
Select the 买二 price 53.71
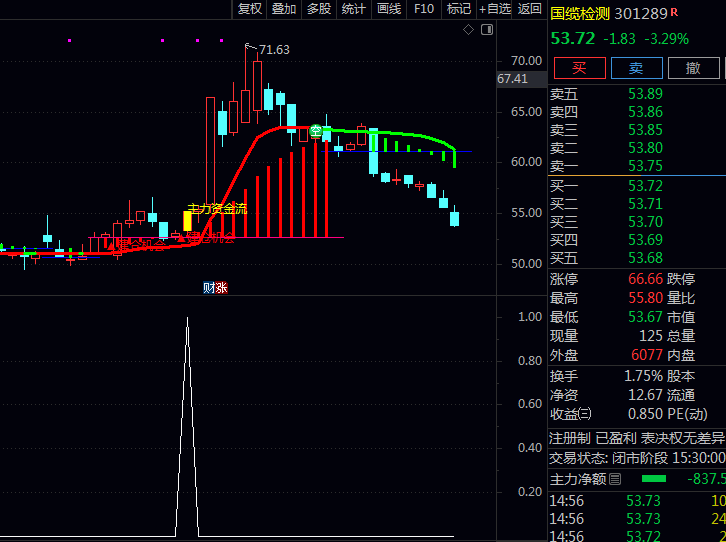coord(645,204)
